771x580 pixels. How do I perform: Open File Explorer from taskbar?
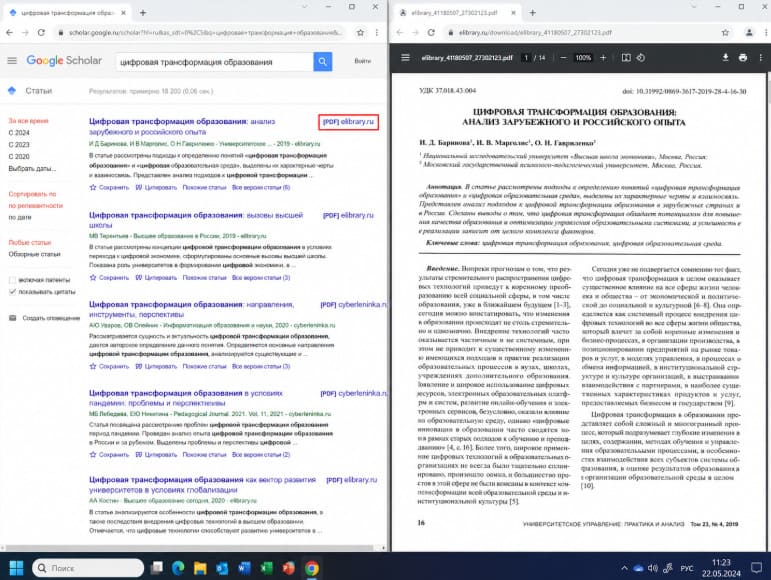(200, 568)
